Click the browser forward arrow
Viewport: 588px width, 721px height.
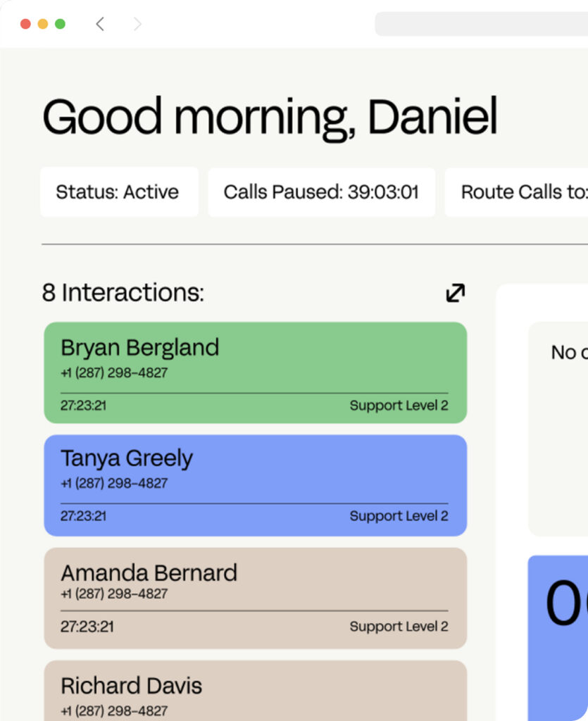137,24
